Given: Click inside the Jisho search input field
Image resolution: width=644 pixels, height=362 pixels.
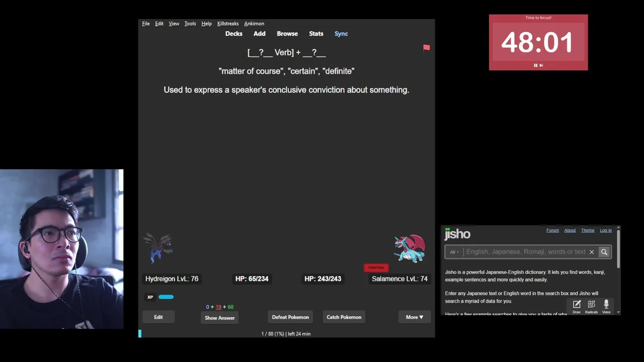Looking at the screenshot, I should (525, 252).
